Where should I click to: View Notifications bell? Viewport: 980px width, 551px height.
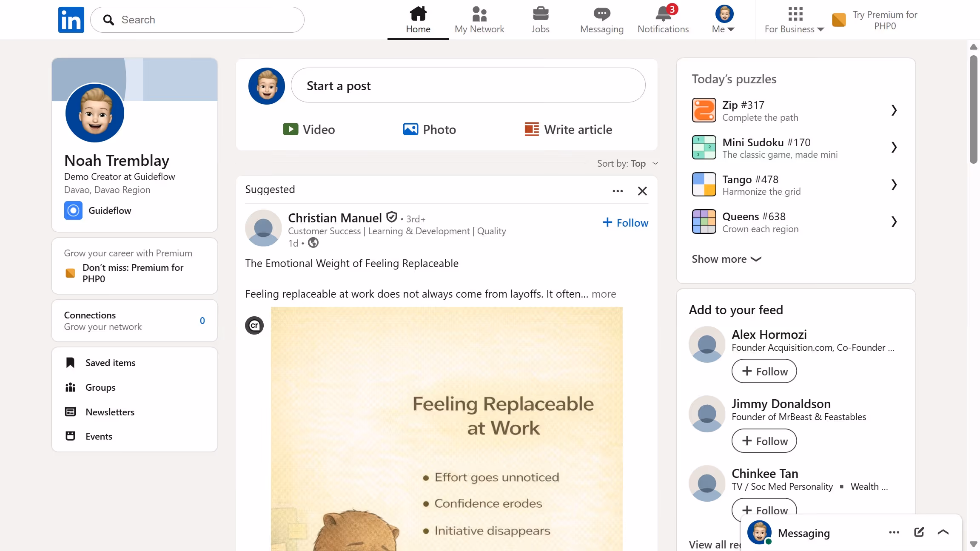coord(663,20)
